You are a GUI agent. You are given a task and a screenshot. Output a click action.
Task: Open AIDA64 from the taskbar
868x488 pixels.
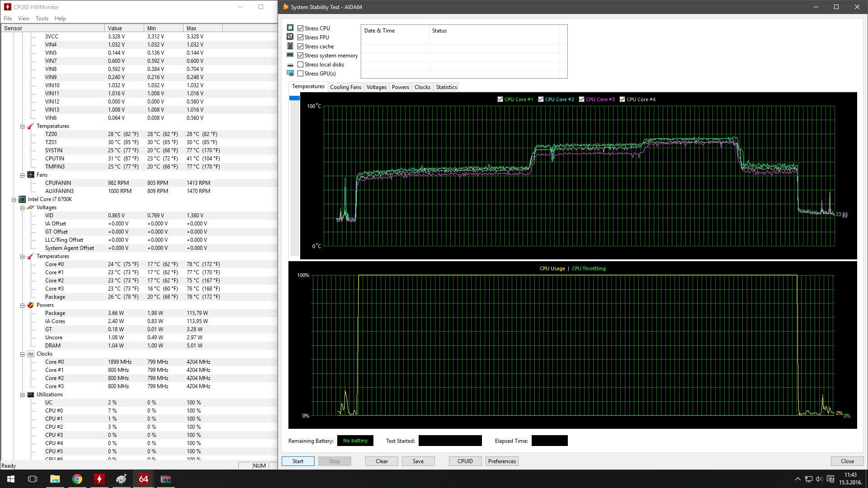pyautogui.click(x=144, y=479)
